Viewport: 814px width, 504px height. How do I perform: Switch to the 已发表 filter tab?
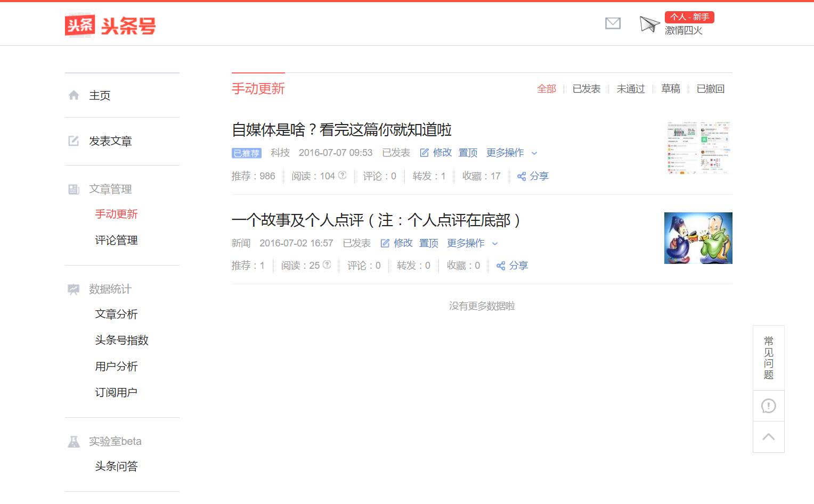click(x=586, y=89)
